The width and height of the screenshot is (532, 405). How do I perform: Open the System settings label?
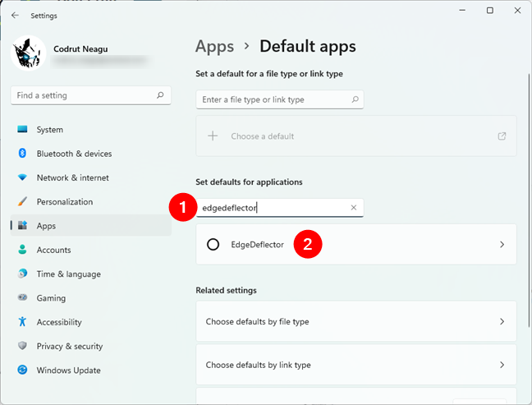(x=49, y=130)
